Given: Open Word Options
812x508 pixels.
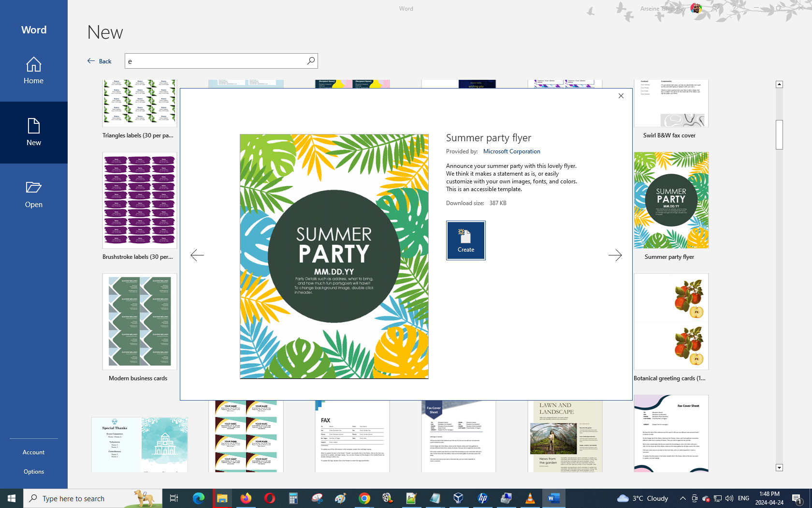Looking at the screenshot, I should (34, 472).
